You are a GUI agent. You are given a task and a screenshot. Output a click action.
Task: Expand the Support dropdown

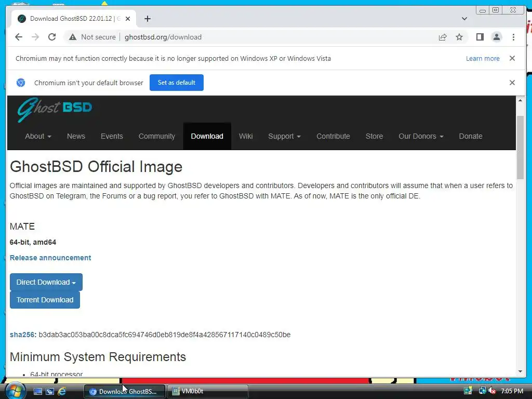click(x=284, y=136)
